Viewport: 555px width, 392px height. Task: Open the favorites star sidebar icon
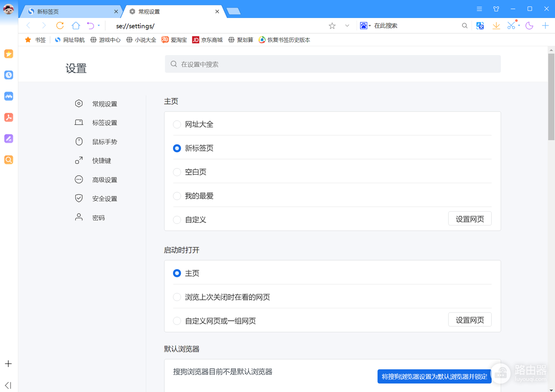click(x=9, y=54)
